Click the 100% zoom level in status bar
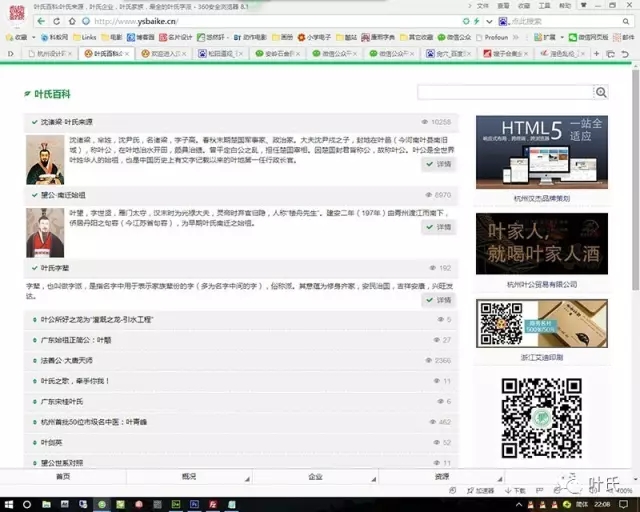Viewport: 640px width, 512px height. (624, 490)
